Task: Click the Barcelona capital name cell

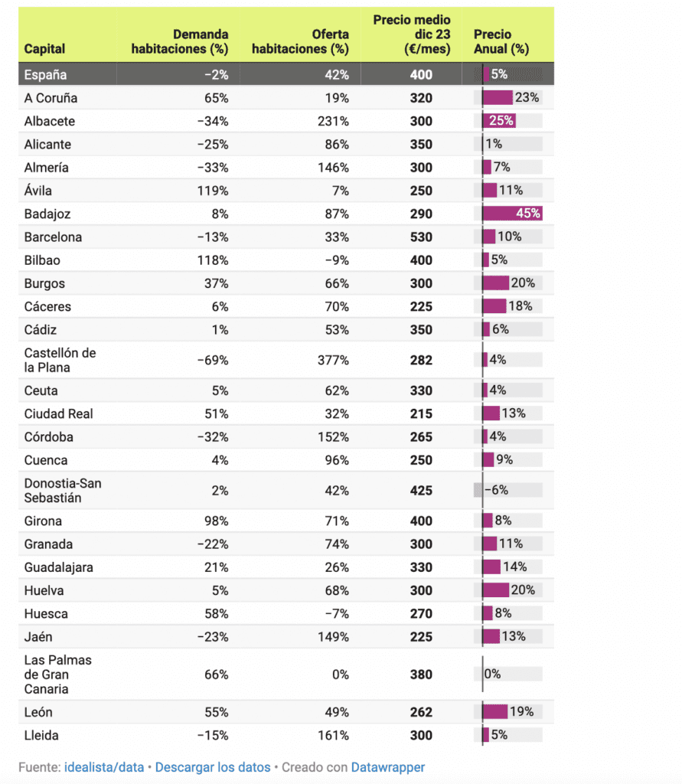Action: [x=53, y=237]
